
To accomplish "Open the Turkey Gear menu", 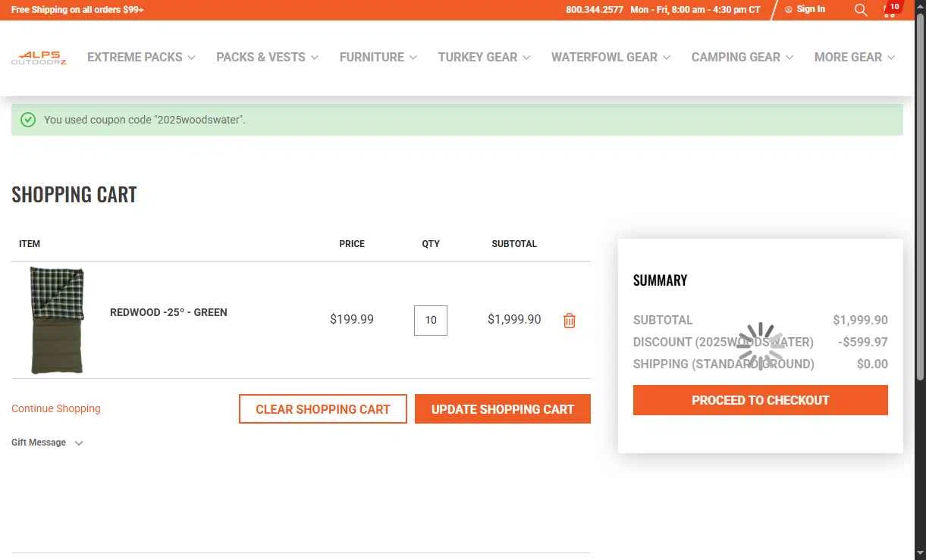I will coord(484,57).
